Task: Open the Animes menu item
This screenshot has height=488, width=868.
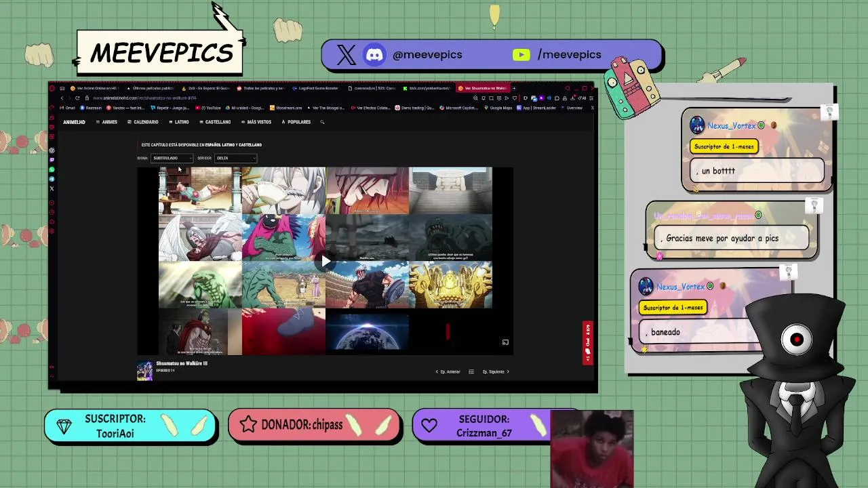Action: pyautogui.click(x=106, y=122)
